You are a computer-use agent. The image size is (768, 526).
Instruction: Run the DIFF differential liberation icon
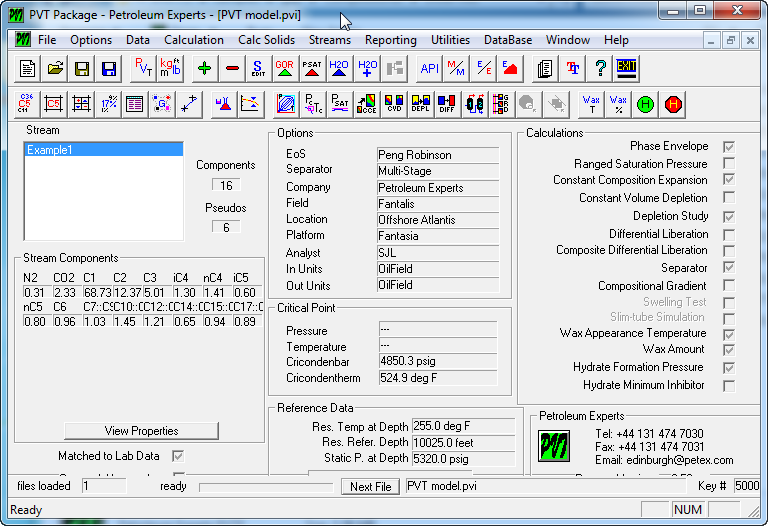[447, 104]
